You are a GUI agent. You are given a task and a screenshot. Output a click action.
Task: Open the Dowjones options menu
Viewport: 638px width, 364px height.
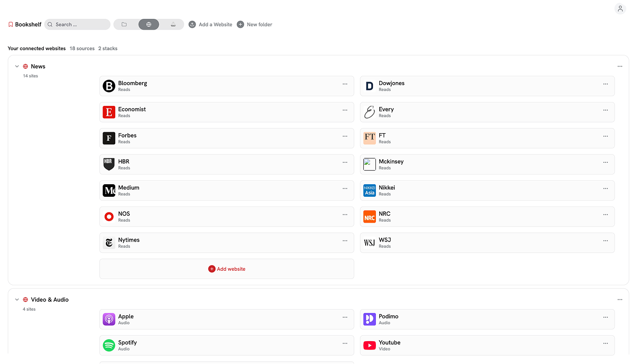(605, 84)
